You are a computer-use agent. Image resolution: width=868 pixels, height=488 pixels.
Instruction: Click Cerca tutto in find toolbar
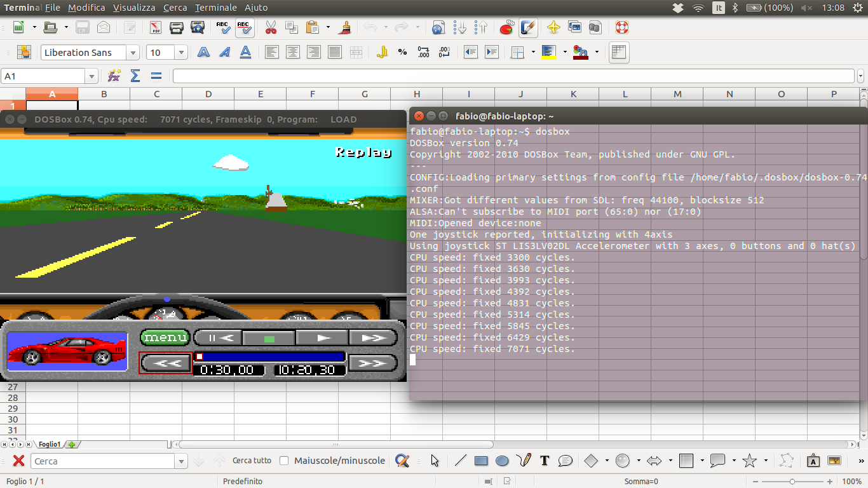(252, 461)
